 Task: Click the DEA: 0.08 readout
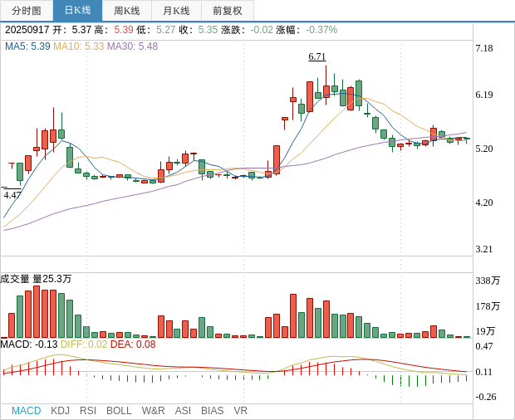(133, 344)
